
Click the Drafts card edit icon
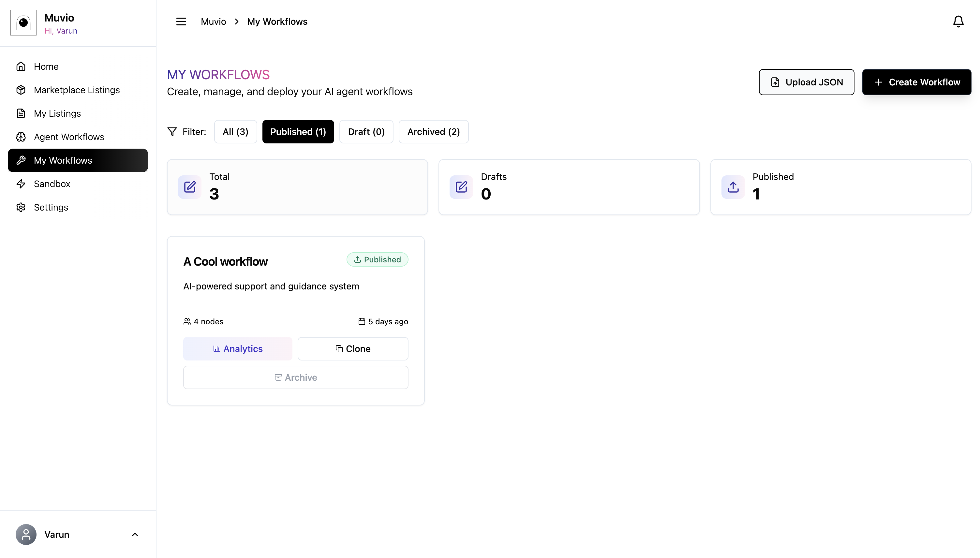pyautogui.click(x=461, y=187)
